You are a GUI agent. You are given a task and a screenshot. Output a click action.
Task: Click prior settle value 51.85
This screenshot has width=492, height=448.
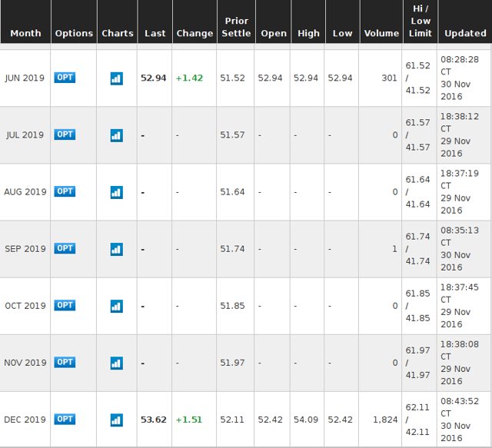point(232,306)
